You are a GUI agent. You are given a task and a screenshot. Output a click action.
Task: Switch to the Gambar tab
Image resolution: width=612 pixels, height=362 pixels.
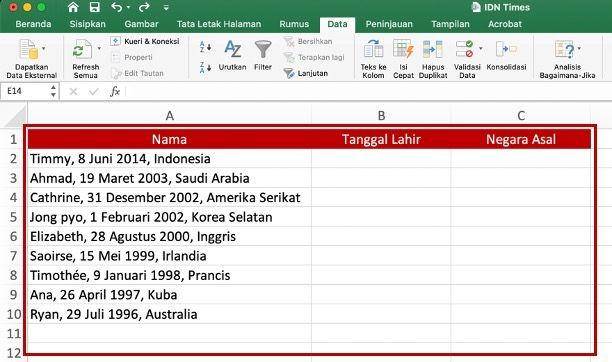click(x=141, y=24)
